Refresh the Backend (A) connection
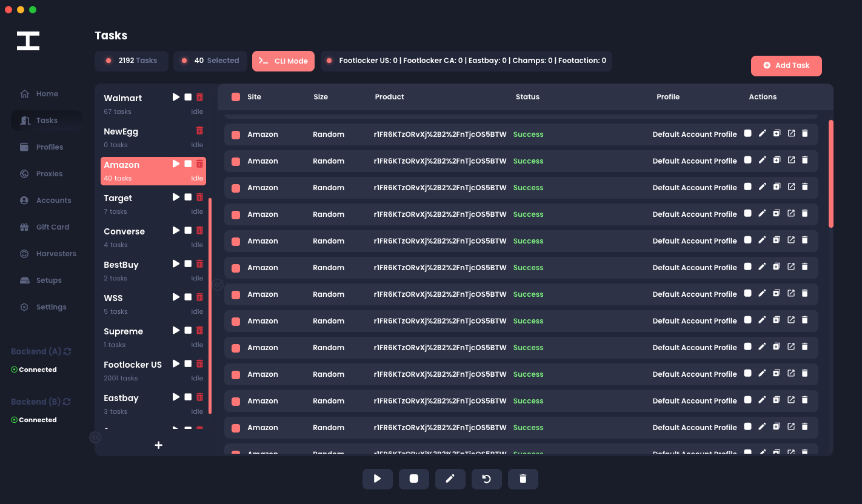Screen dimensions: 862x504 tap(67, 351)
